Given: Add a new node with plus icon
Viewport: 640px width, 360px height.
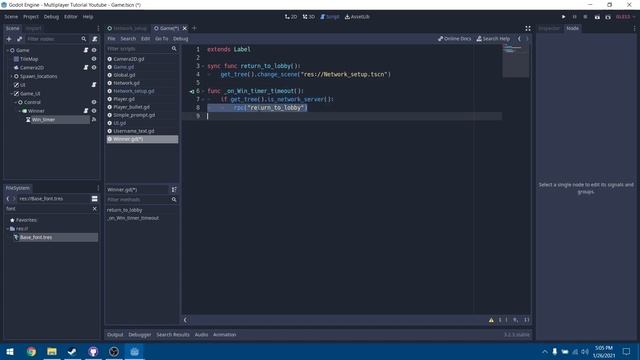Looking at the screenshot, I should 9,39.
